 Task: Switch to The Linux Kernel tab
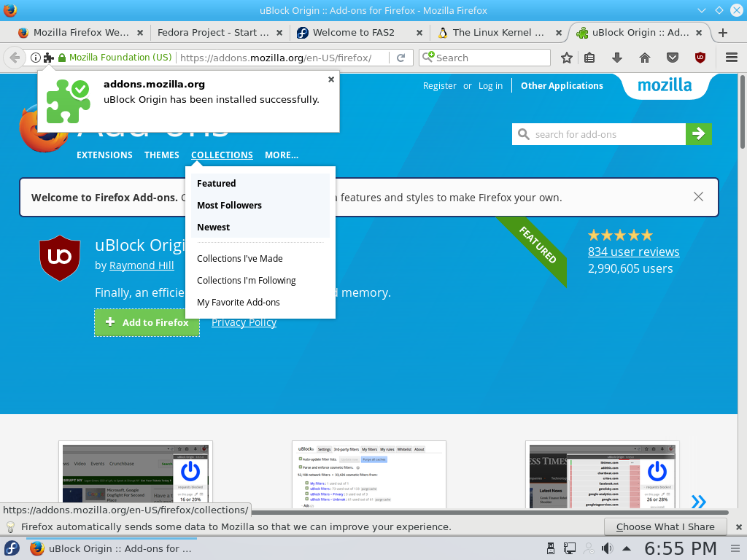pyautogui.click(x=498, y=32)
